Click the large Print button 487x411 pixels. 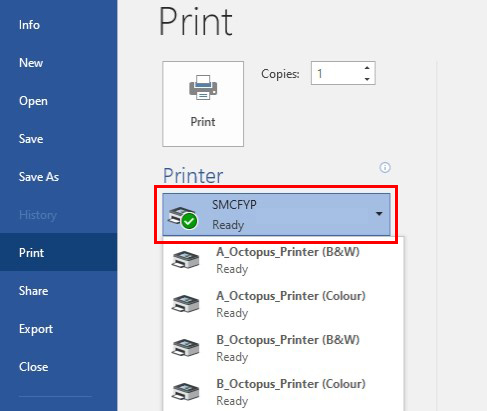pyautogui.click(x=203, y=104)
